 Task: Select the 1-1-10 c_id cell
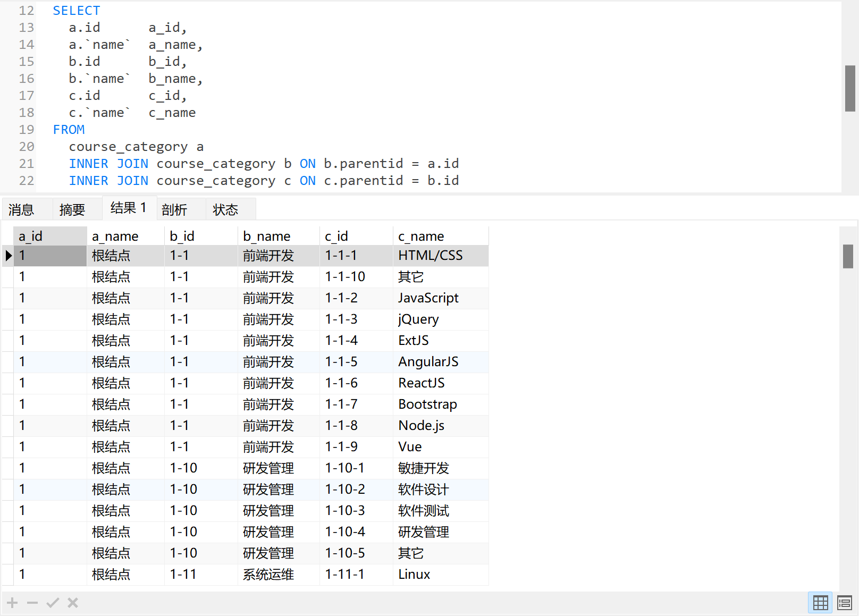tap(356, 277)
